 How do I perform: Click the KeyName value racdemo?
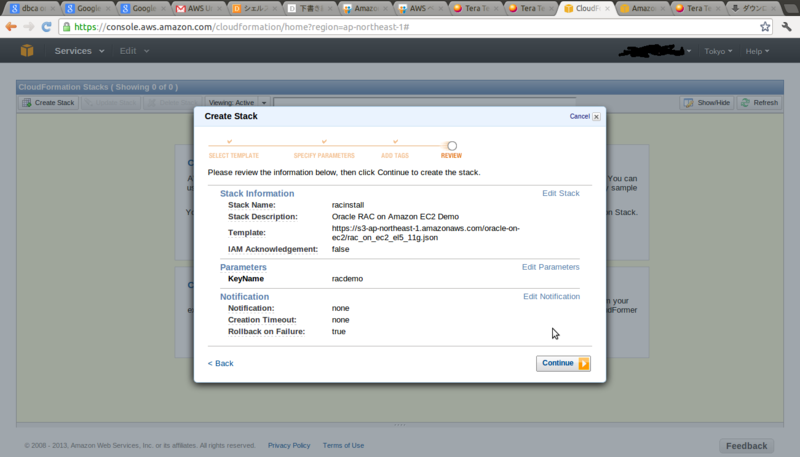347,278
